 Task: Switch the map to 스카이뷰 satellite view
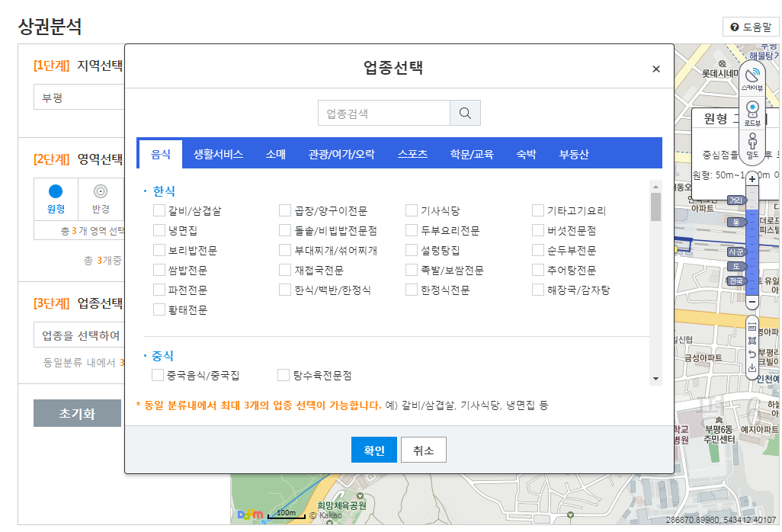(x=752, y=79)
